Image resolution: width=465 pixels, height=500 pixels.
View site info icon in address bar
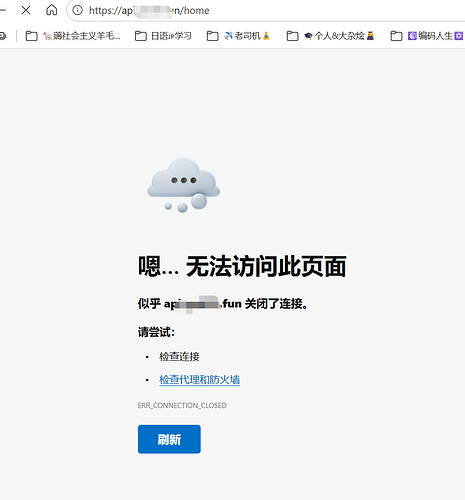point(77,10)
